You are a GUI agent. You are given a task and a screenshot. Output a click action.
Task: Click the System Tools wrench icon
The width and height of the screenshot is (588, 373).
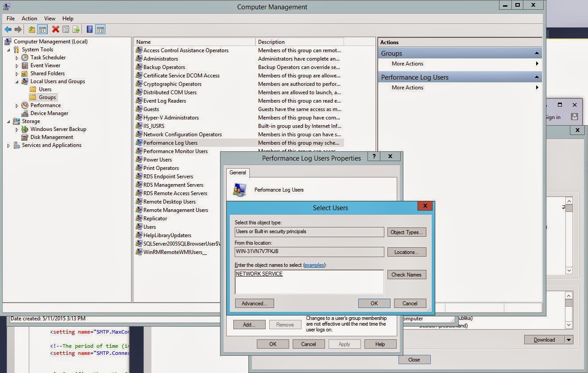(x=17, y=50)
